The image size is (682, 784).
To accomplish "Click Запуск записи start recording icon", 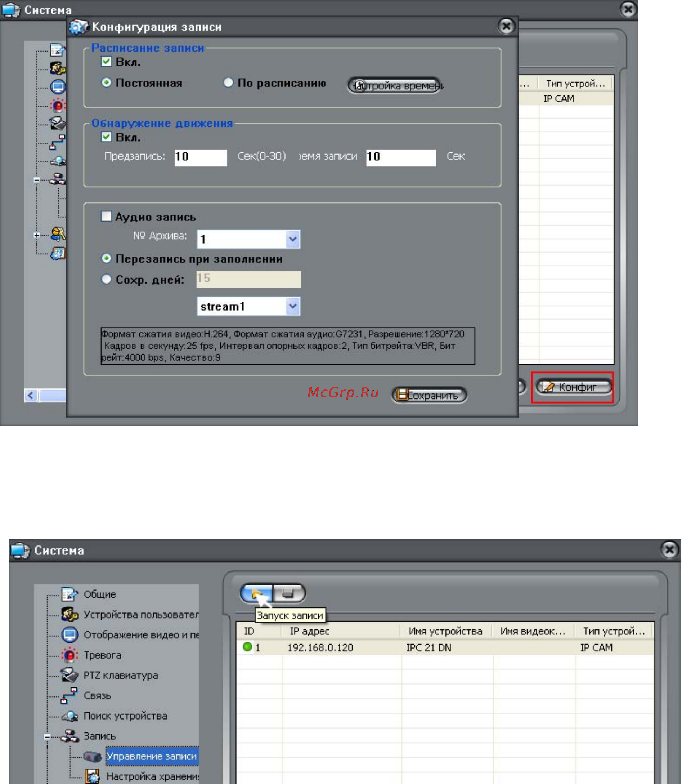I will pyautogui.click(x=257, y=593).
